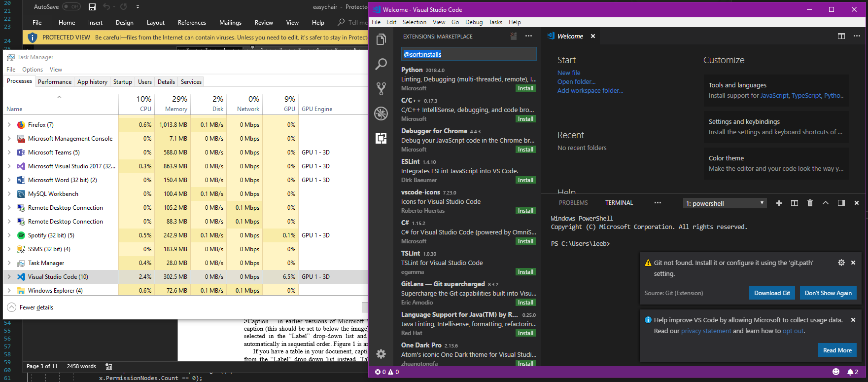Open the Tasks menu in VS Code
Screen dimensions: 868x382
(495, 22)
